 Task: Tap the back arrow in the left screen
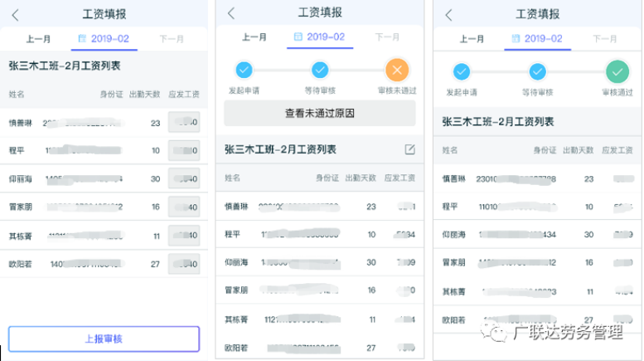click(x=16, y=15)
